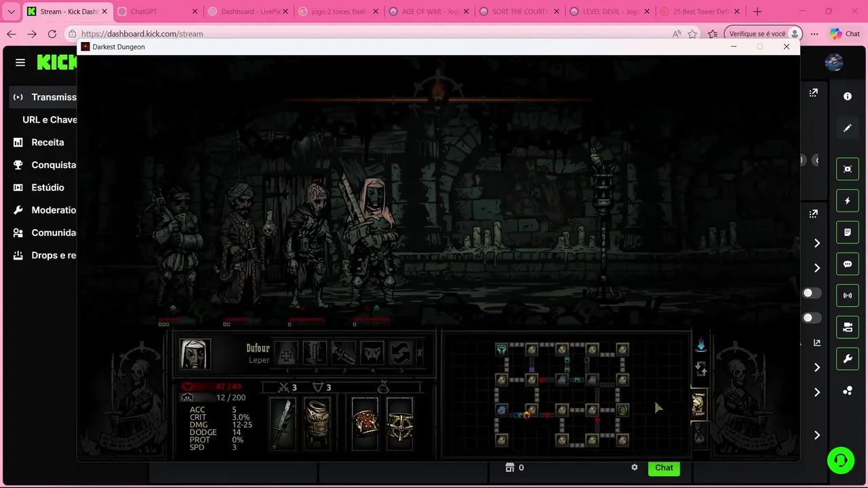
Task: Inspect the equipped armor
Action: click(x=317, y=424)
